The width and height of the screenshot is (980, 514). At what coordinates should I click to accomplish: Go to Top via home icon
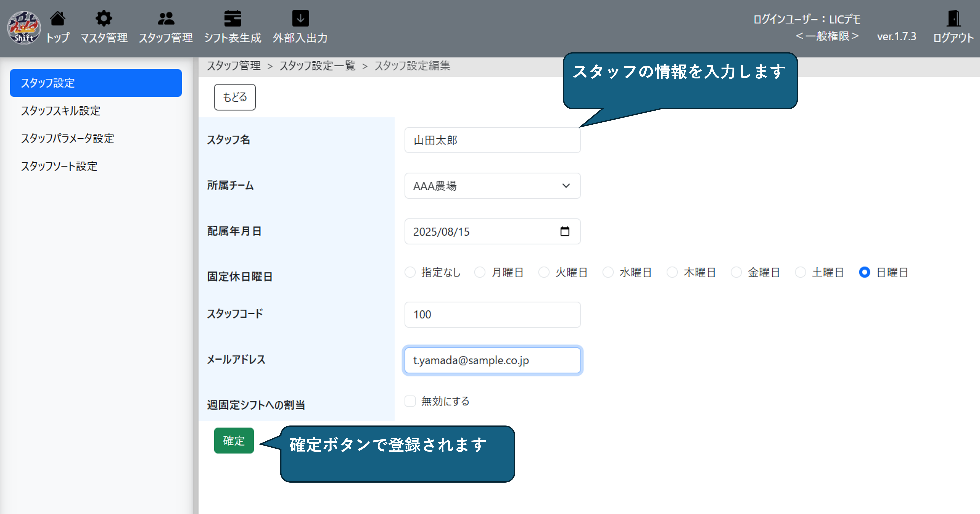tap(58, 18)
